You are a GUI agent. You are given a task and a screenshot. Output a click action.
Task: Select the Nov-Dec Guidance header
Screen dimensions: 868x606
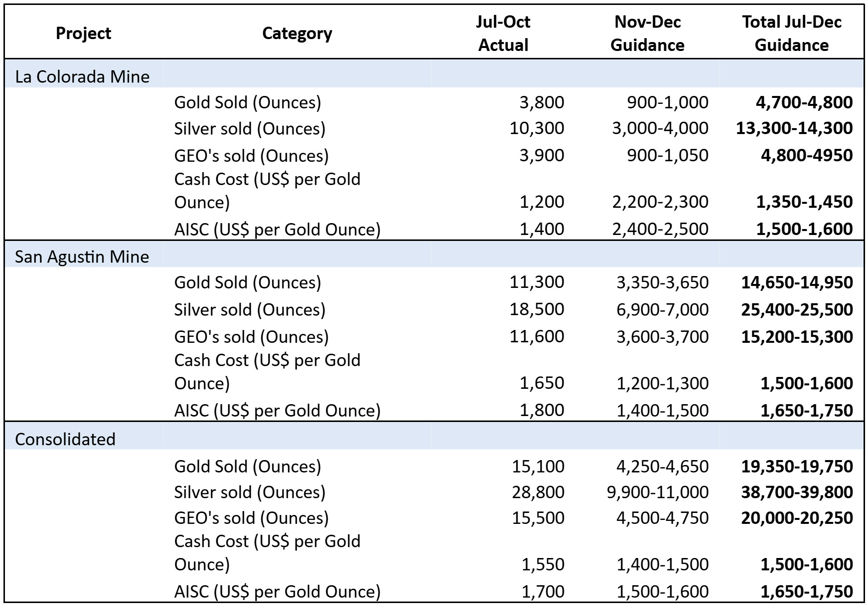(x=647, y=33)
